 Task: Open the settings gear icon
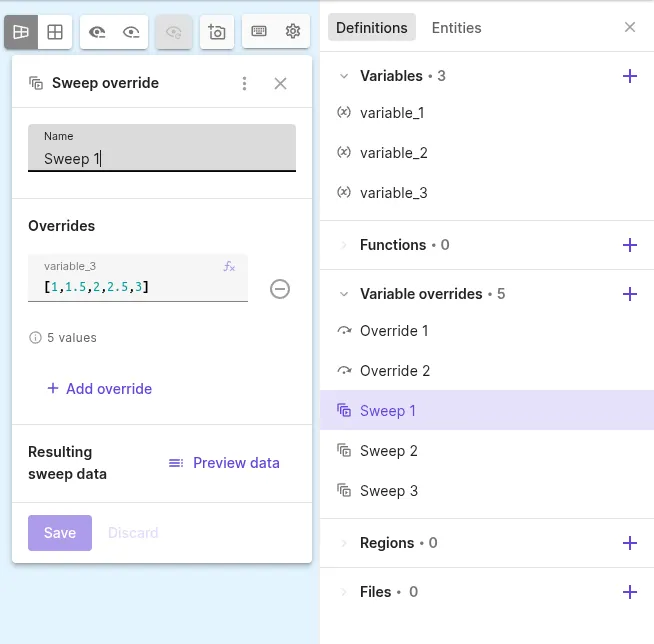coord(293,31)
